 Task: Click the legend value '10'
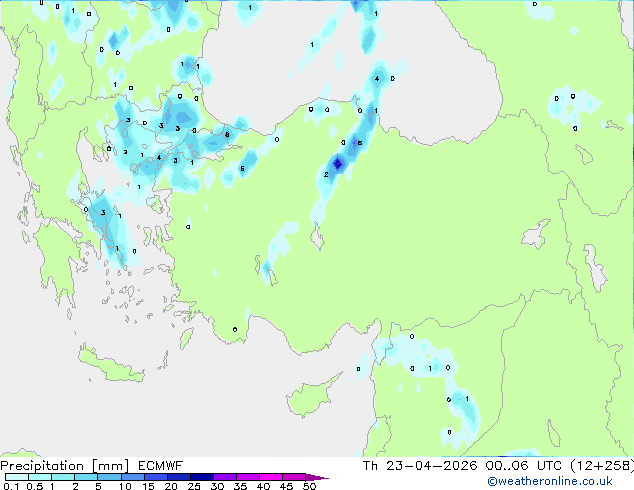pos(125,486)
